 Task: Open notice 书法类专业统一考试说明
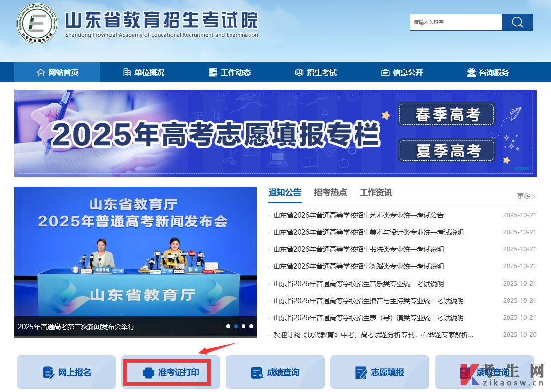pos(359,249)
